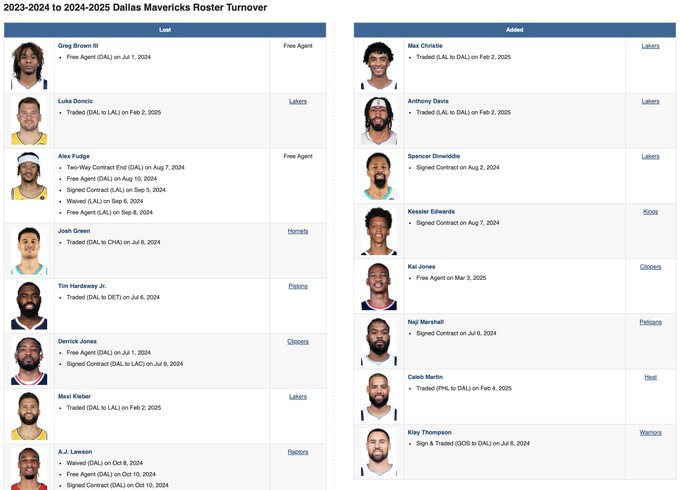Click Luka Doncic's headshot photo
The image size is (680, 490).
pos(29,121)
